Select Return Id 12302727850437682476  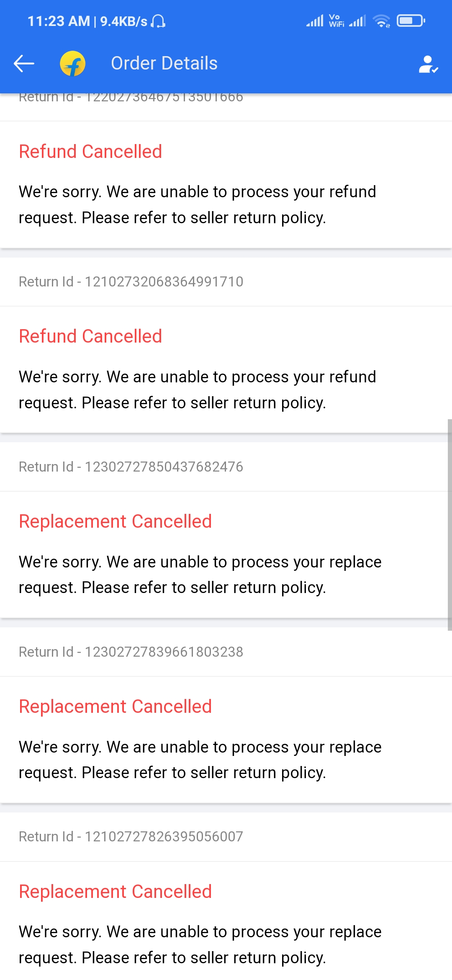click(131, 467)
